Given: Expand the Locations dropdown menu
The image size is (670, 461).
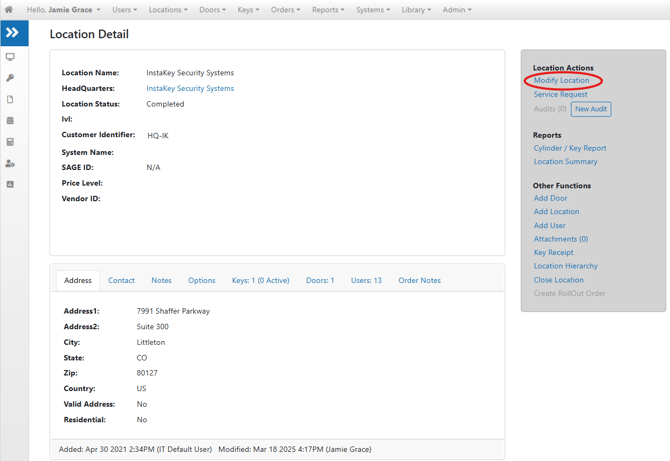Looking at the screenshot, I should pyautogui.click(x=167, y=10).
